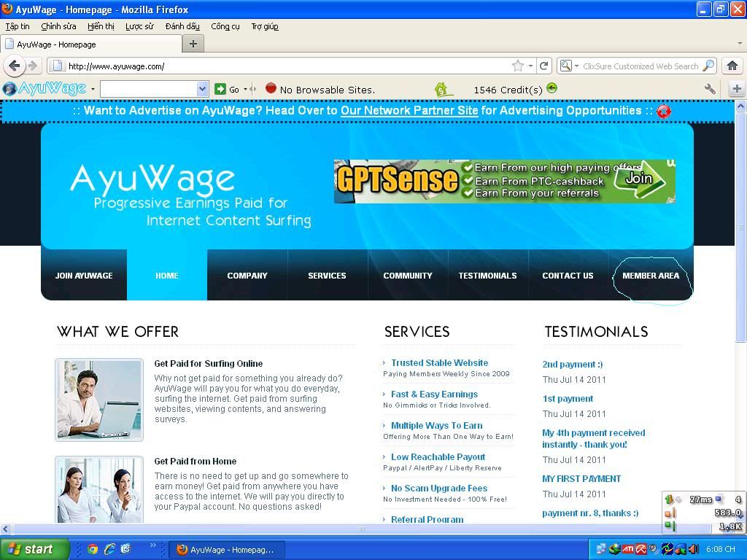Click the Get Paid from Home image

point(99,489)
